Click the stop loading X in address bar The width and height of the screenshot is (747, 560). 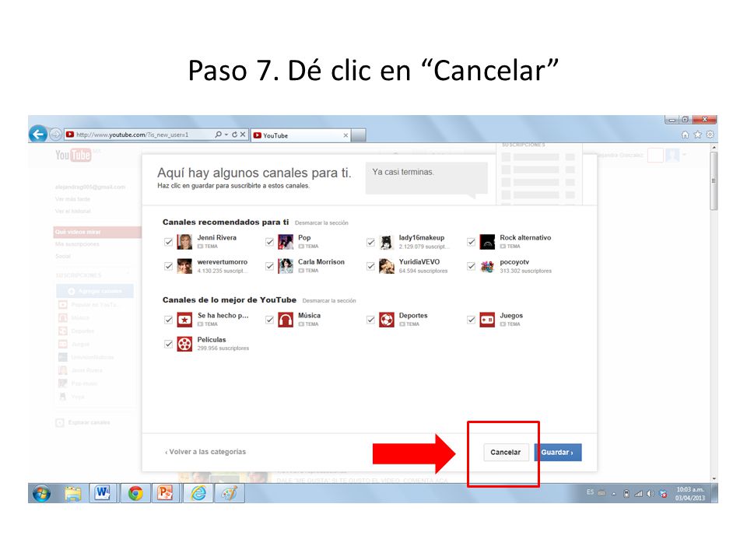(x=243, y=135)
